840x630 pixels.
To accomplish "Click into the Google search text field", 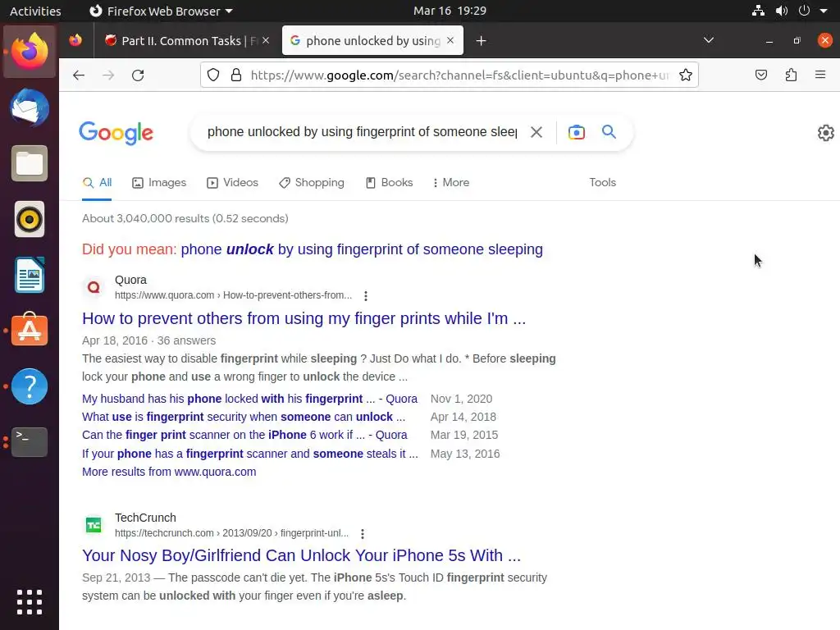I will click(362, 132).
